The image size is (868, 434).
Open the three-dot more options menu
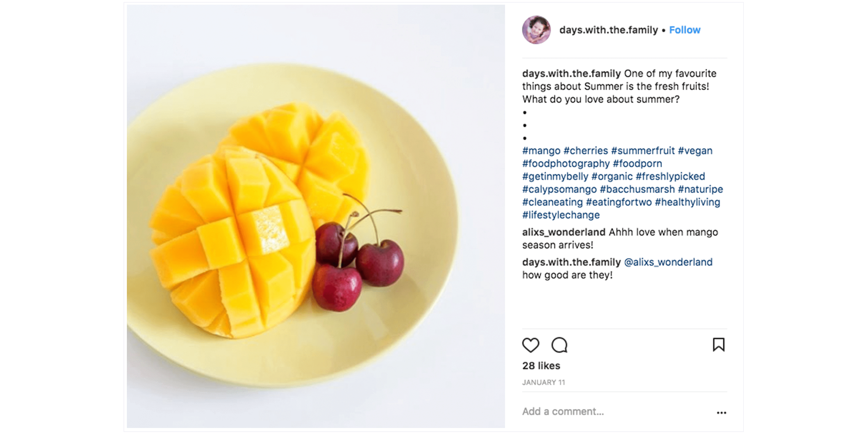pos(721,413)
